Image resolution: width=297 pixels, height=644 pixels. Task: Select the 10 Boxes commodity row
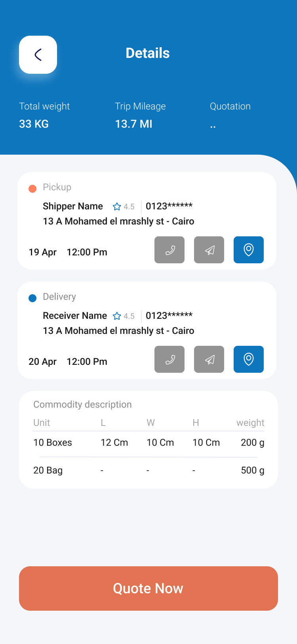pyautogui.click(x=148, y=443)
